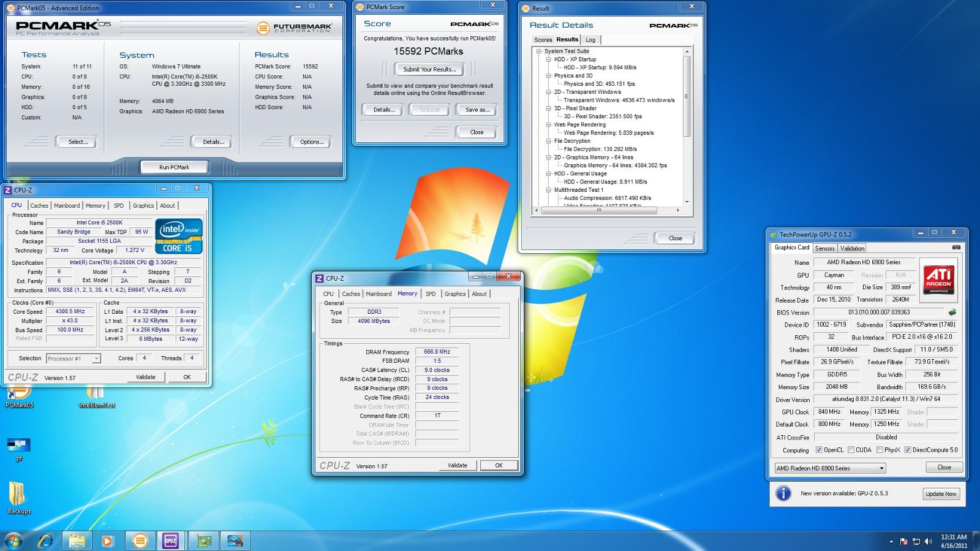The width and height of the screenshot is (980, 551).
Task: Toggle OpenCL checkbox in GPU-Z
Action: point(818,450)
